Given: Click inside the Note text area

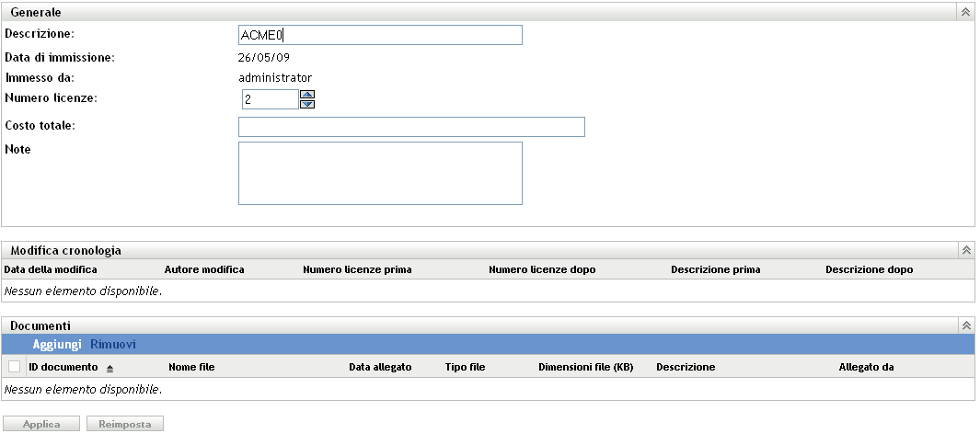Looking at the screenshot, I should (x=380, y=173).
